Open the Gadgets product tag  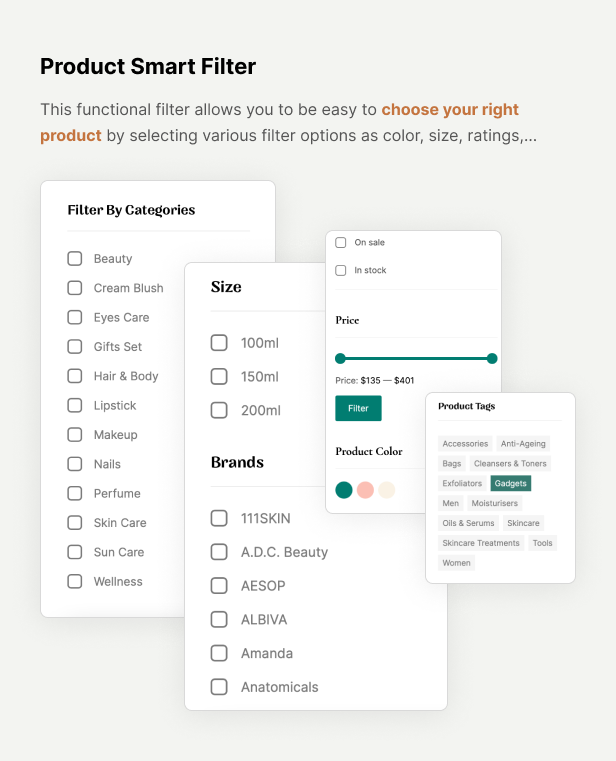click(x=511, y=483)
